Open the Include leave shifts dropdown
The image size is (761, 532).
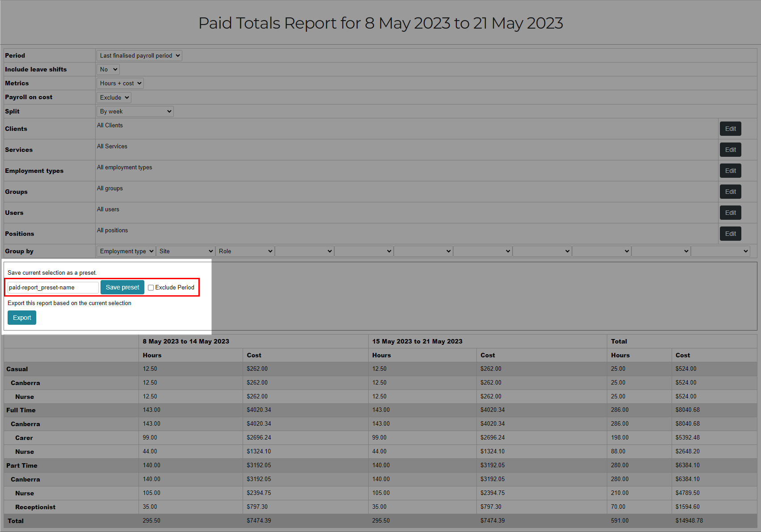[108, 69]
